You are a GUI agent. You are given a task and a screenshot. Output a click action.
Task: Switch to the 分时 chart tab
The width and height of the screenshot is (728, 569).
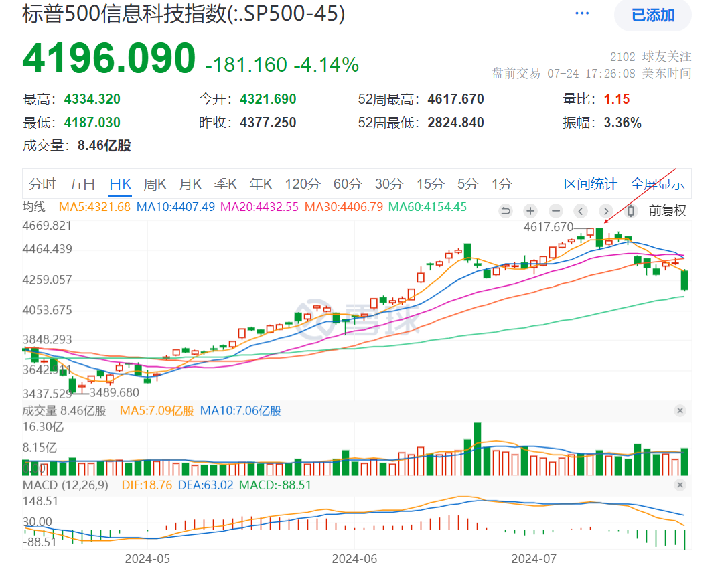(x=42, y=184)
